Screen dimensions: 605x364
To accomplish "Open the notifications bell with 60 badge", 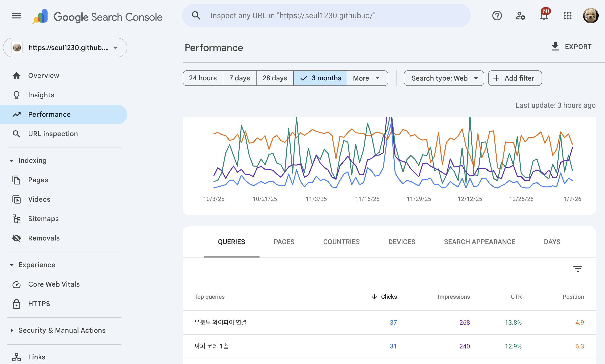I will (544, 16).
